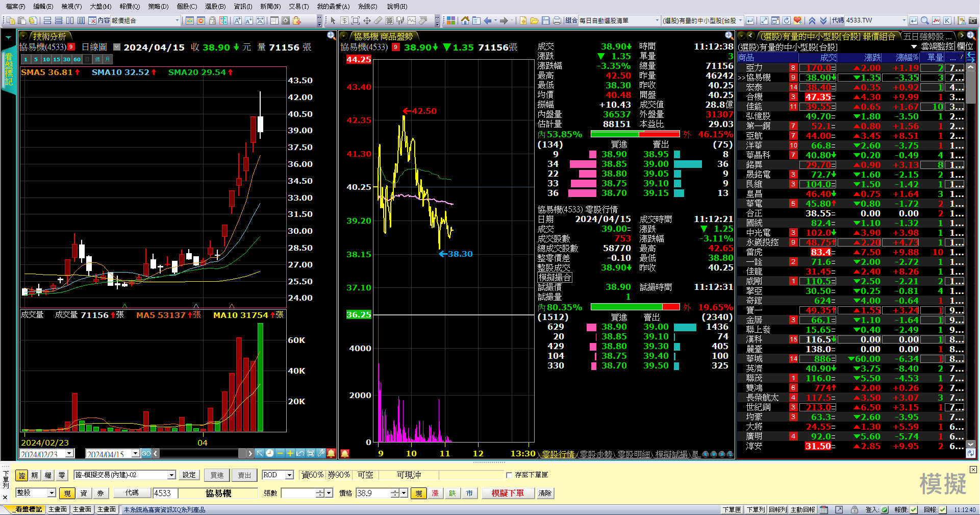
Task: Click the refresh icon in the top toolbar
Action: 787,20
